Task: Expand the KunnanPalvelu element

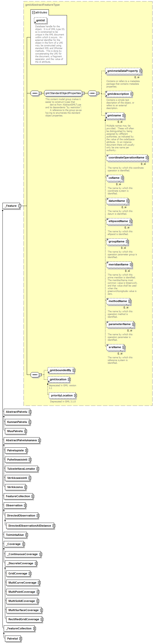Action: coord(30,422)
